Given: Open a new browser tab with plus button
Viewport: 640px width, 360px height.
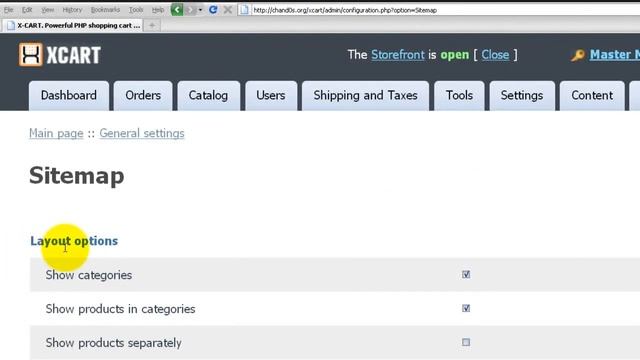Looking at the screenshot, I should coord(152,25).
